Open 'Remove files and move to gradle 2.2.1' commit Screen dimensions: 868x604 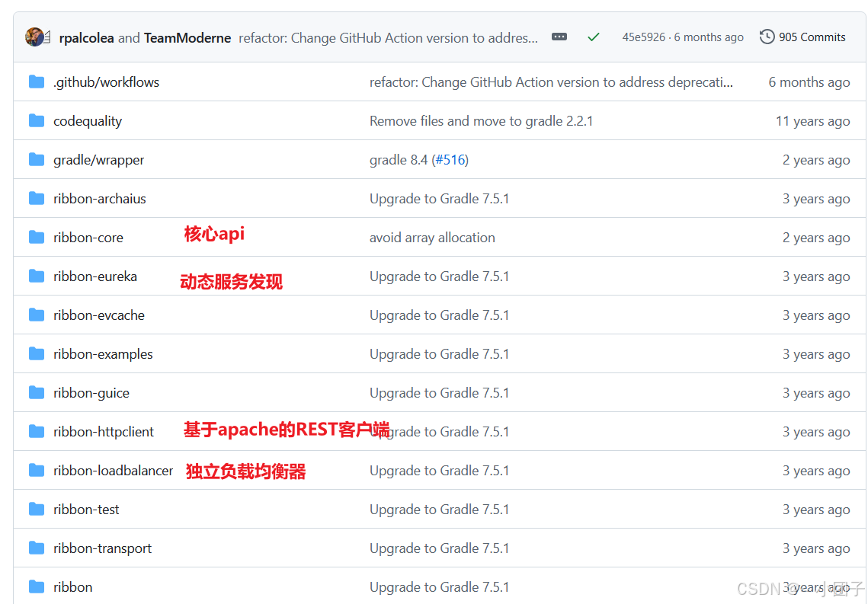point(481,121)
